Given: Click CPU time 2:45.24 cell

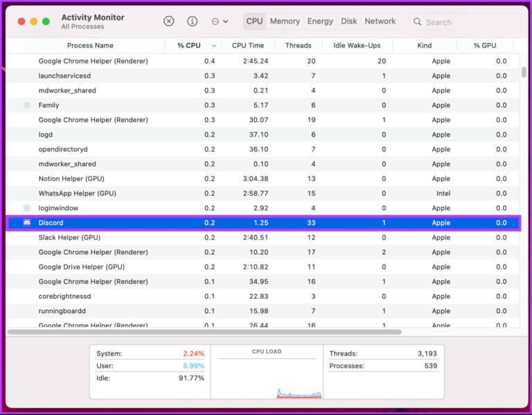Looking at the screenshot, I should coord(256,61).
